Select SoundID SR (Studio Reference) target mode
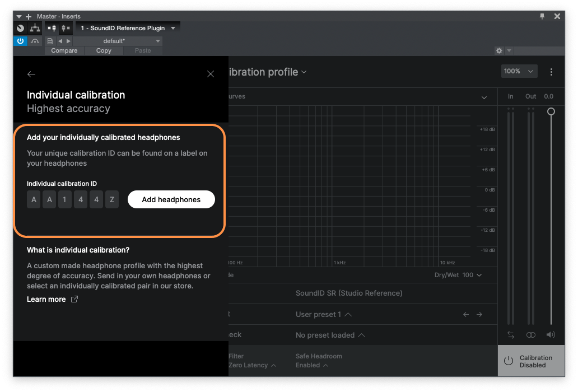This screenshot has width=578, height=392. (349, 293)
